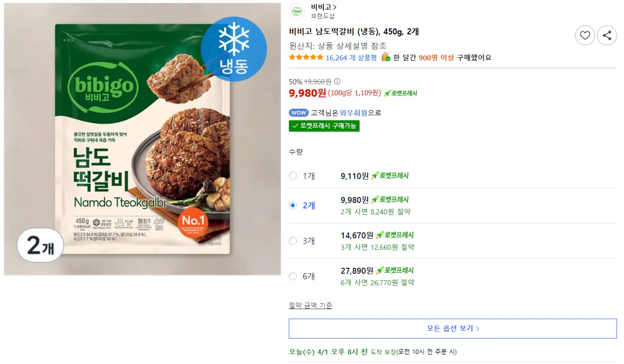Screen dimensions: 624x364
Task: Click the 2개 badge on the product photo
Action: (39, 245)
